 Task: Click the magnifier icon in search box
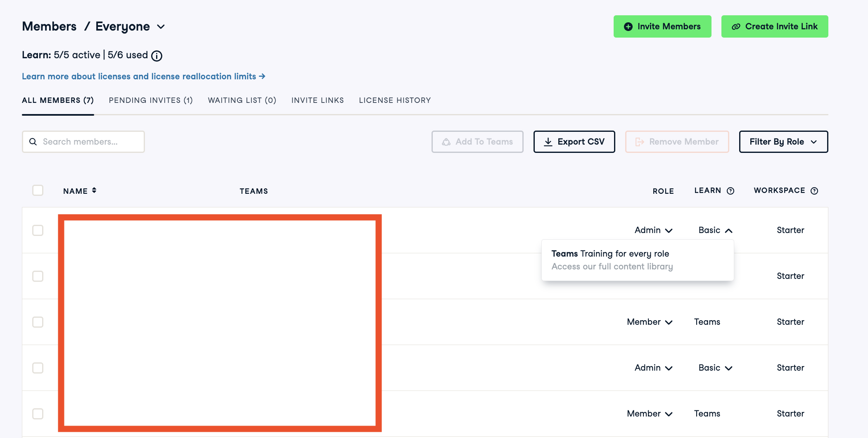[33, 142]
